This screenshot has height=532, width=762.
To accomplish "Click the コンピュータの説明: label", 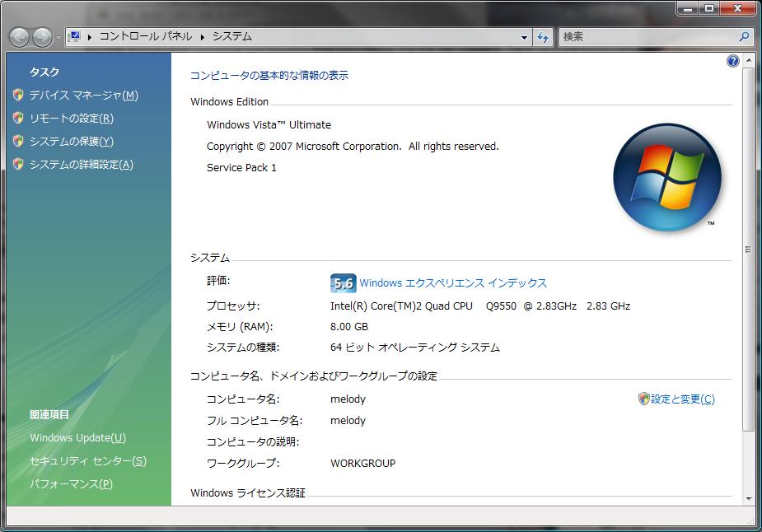I will point(253,442).
